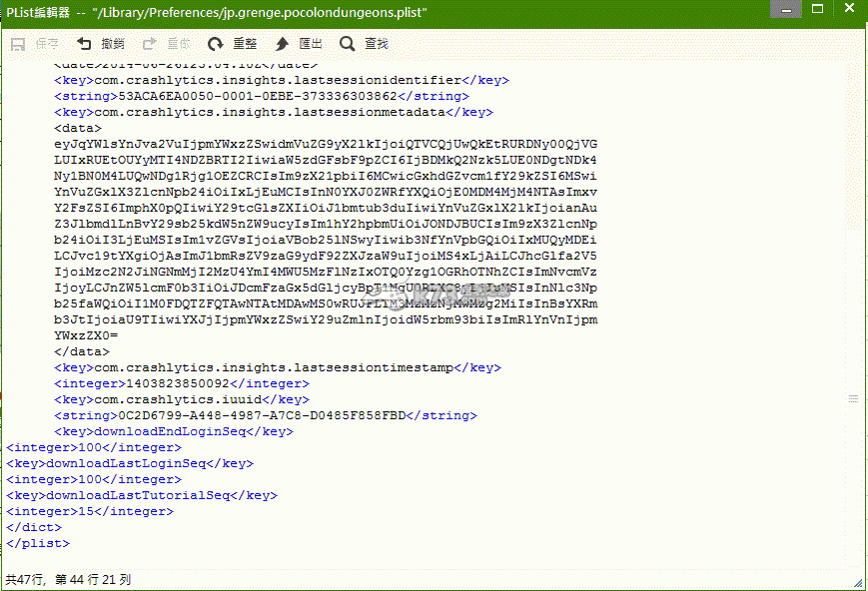
Task: Open Export (匯出) from the toolbar
Action: coord(283,44)
